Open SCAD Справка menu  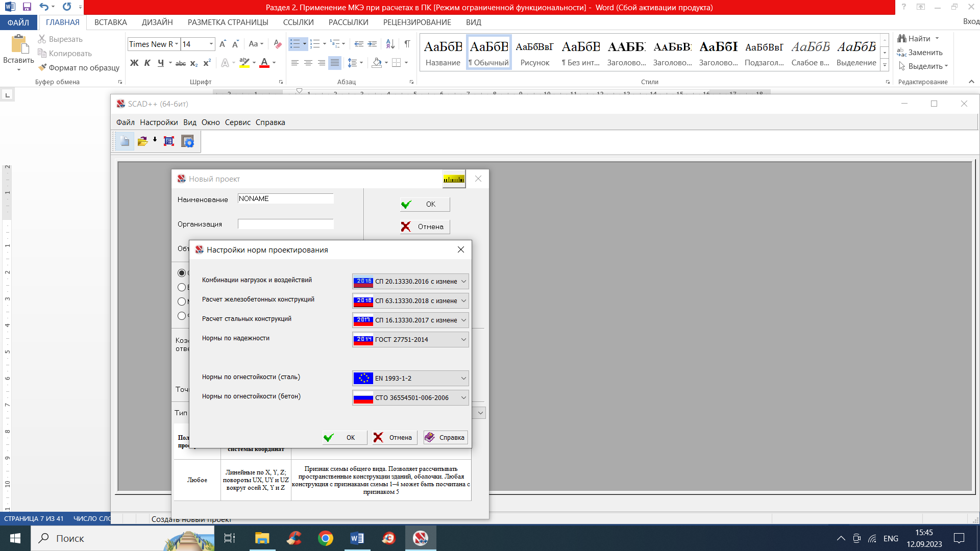pyautogui.click(x=271, y=122)
